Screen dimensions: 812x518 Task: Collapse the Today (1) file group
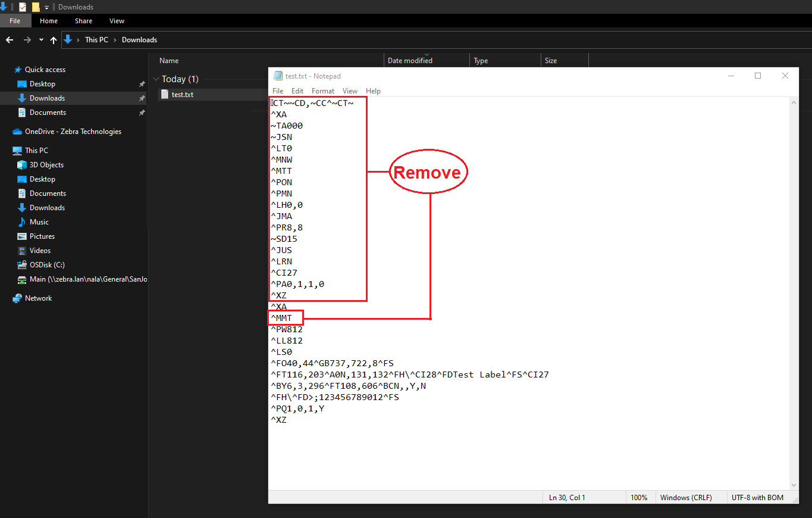(156, 79)
